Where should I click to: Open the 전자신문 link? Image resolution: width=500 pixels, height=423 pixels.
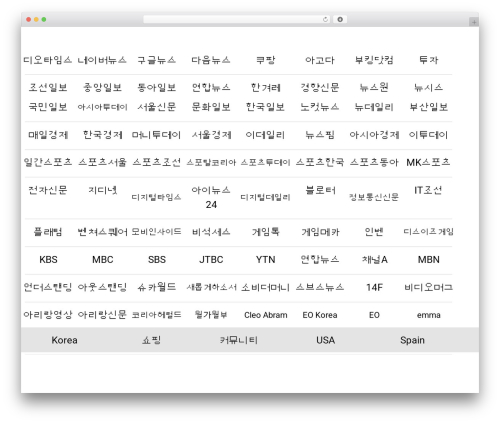pyautogui.click(x=48, y=190)
